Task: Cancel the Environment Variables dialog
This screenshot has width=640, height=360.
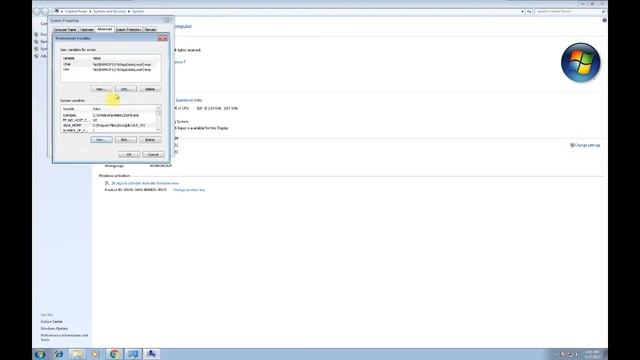Action: point(153,155)
